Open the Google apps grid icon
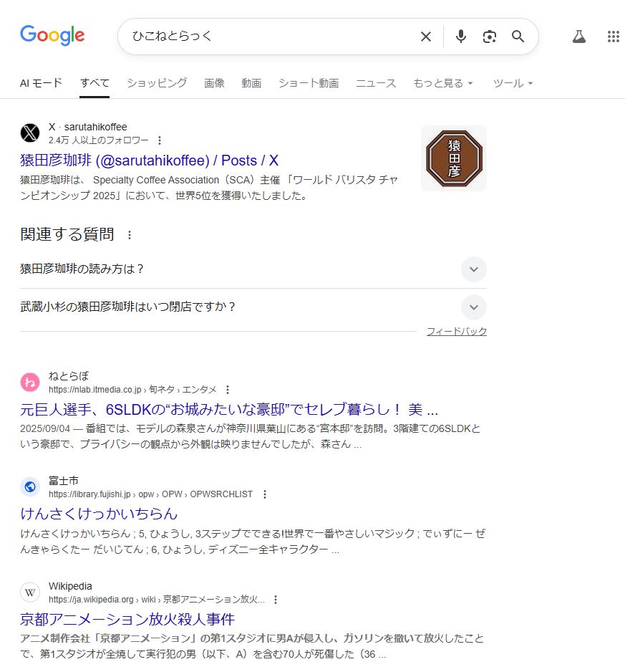 pyautogui.click(x=614, y=37)
